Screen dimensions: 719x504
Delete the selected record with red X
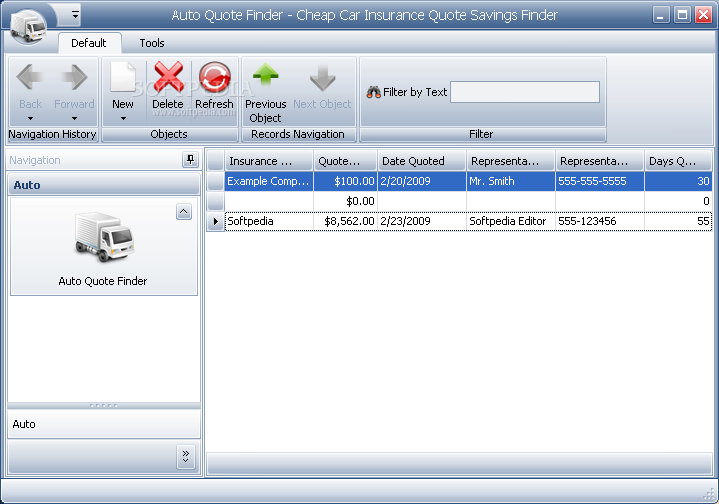168,79
